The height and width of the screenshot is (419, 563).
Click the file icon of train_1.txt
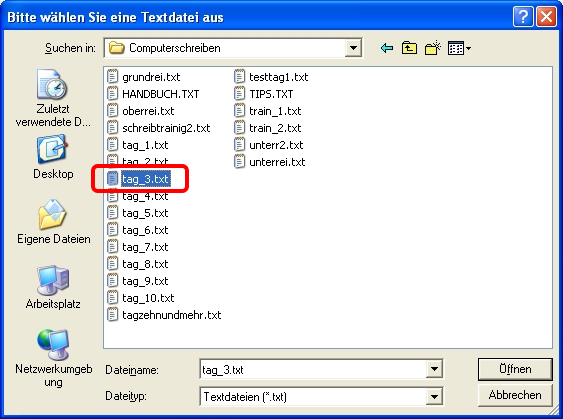(x=239, y=111)
